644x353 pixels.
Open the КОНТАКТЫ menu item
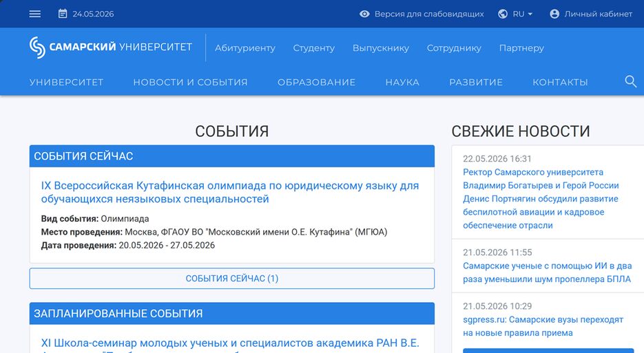coord(560,82)
